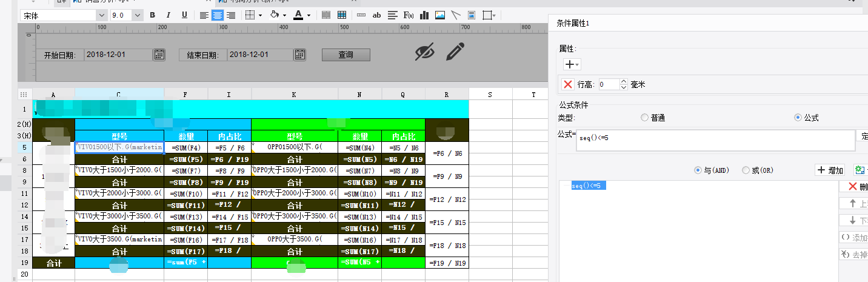Align text center

(x=218, y=15)
